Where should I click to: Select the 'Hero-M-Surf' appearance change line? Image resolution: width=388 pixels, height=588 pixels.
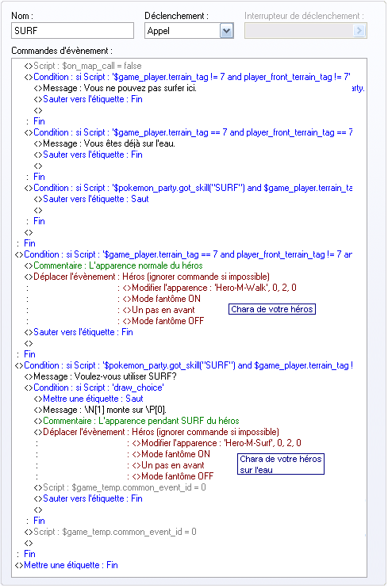217,443
